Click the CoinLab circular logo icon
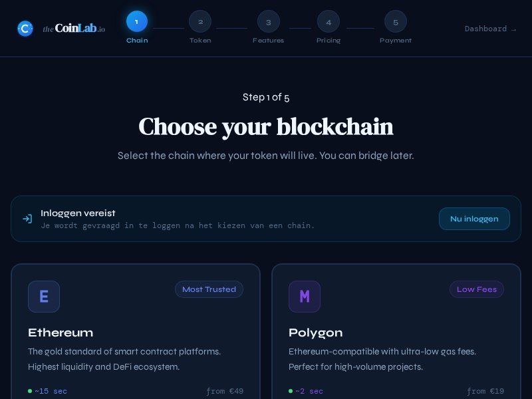The image size is (532, 399). (25, 29)
